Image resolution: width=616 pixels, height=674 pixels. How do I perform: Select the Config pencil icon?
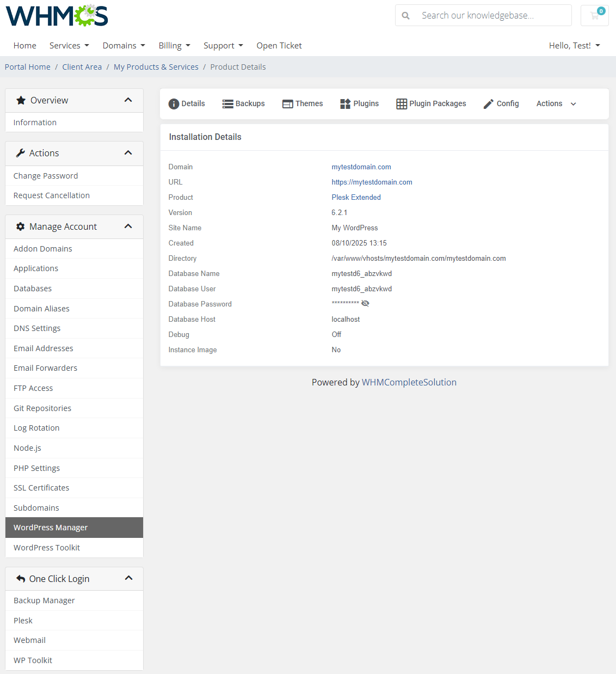(x=488, y=103)
